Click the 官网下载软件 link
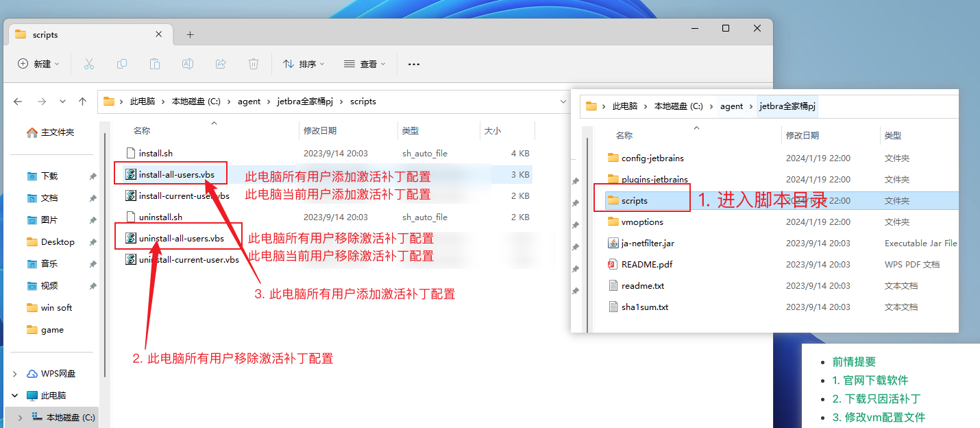This screenshot has width=980, height=428. point(870,380)
